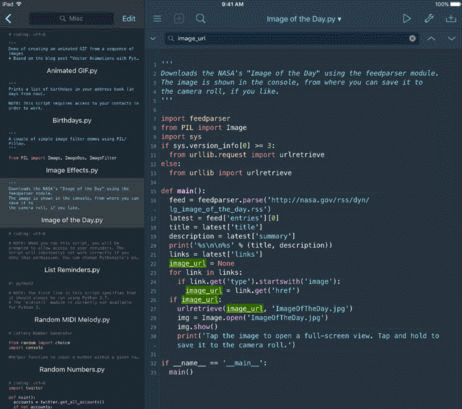Tap the 'links = latest['links']' line

click(x=216, y=254)
